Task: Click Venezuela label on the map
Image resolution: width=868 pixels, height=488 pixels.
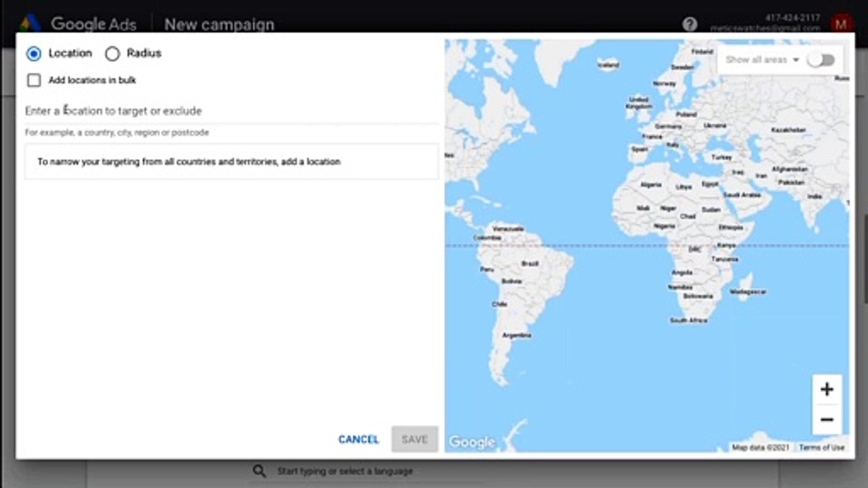Action: click(x=509, y=229)
